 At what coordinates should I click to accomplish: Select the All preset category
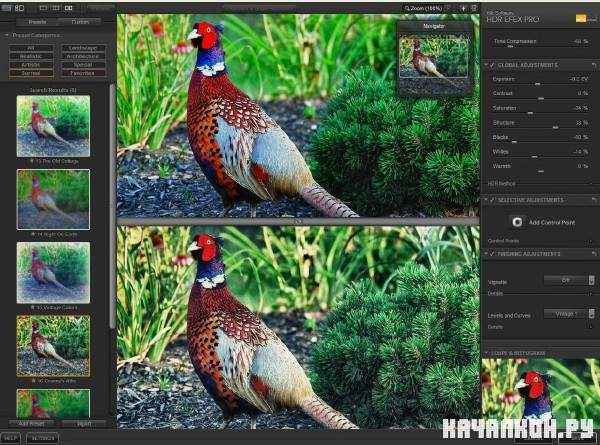31,48
